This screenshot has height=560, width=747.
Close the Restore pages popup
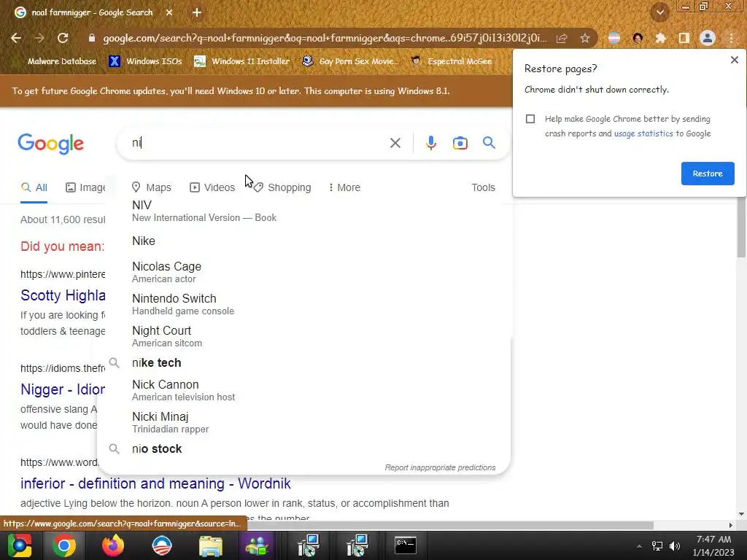[x=734, y=60]
